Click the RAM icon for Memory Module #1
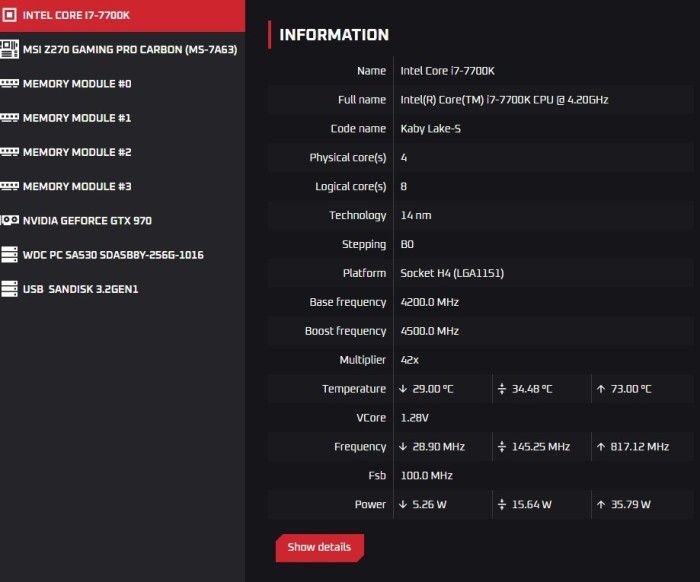 pos(10,118)
